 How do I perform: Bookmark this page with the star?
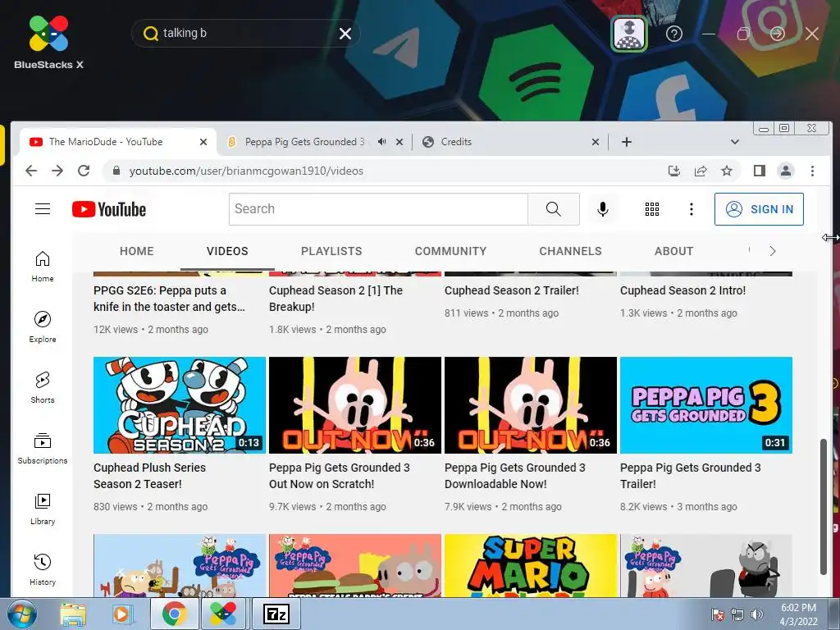(x=727, y=171)
